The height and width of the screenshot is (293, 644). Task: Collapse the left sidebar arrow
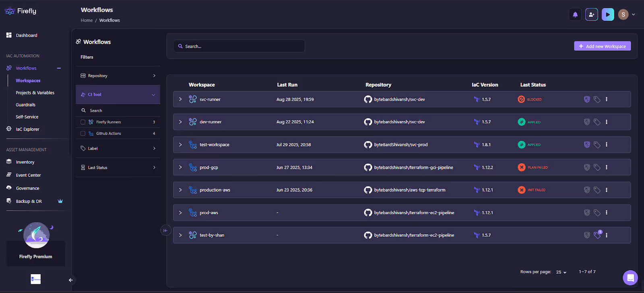70,280
